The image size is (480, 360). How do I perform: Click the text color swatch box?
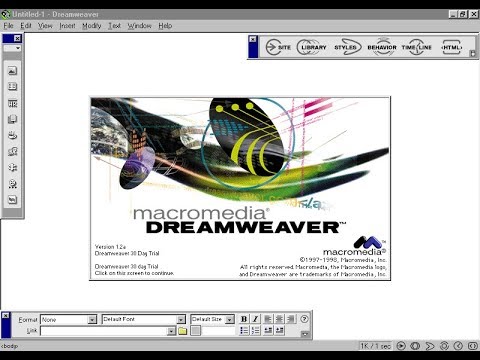pos(196,331)
